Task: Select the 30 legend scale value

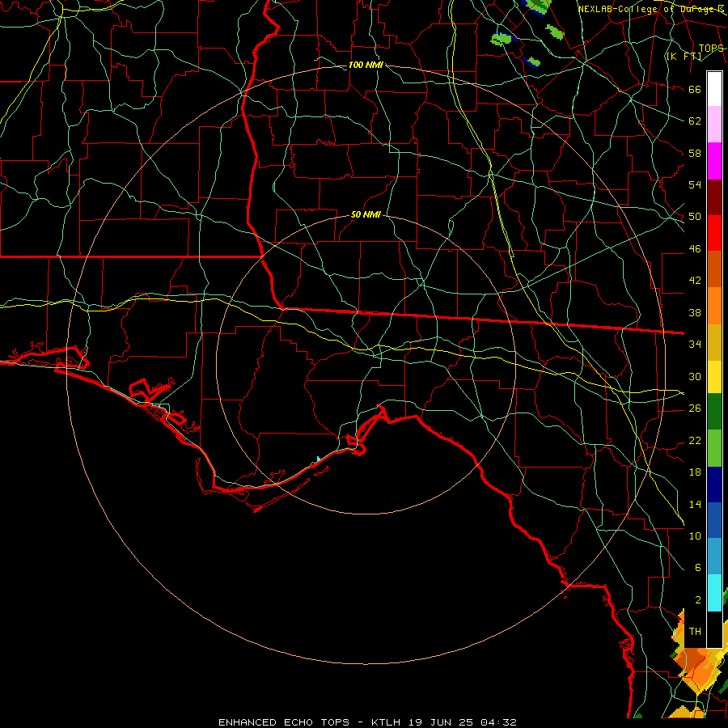Action: [695, 376]
